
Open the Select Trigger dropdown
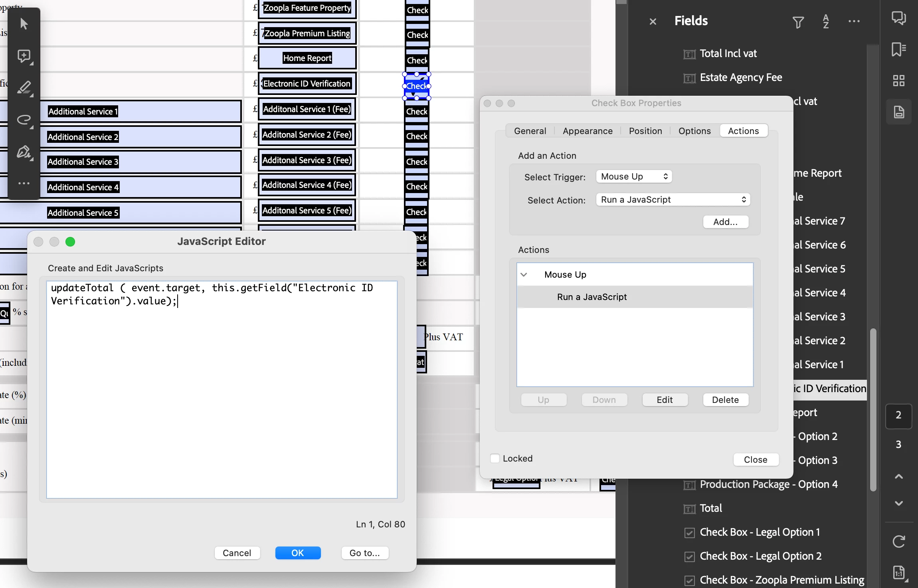[x=634, y=177]
